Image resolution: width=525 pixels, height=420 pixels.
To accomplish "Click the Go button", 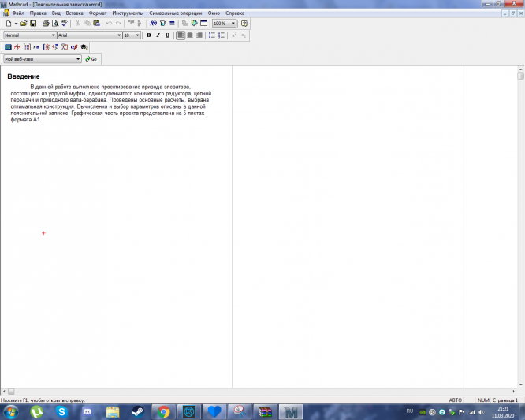I will click(x=91, y=59).
